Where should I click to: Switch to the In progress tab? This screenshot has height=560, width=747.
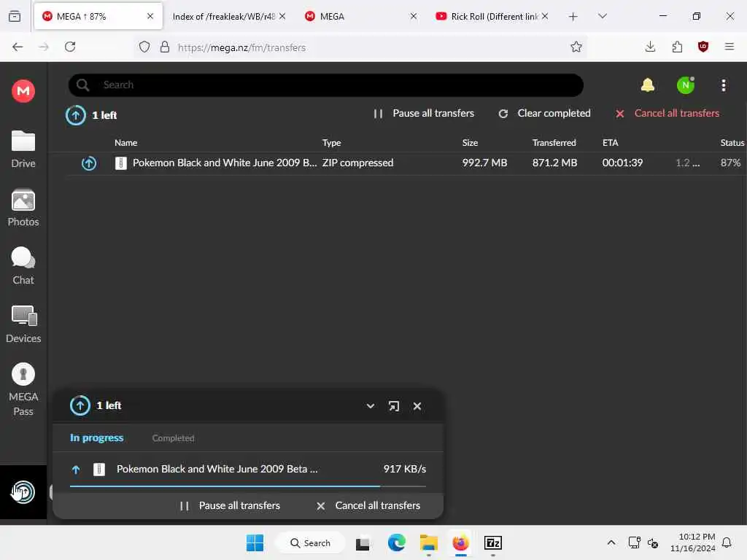(97, 437)
